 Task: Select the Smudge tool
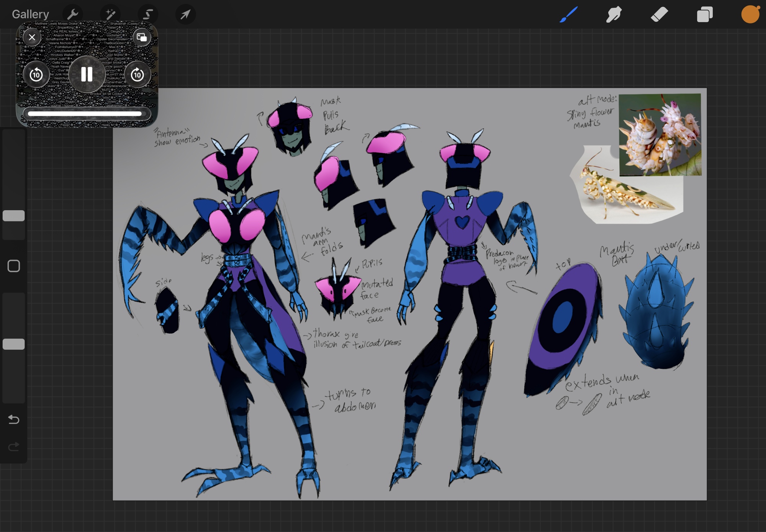pos(614,14)
